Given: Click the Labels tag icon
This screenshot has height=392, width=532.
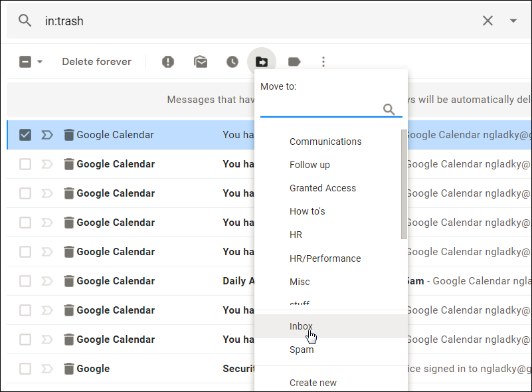Looking at the screenshot, I should pyautogui.click(x=294, y=61).
